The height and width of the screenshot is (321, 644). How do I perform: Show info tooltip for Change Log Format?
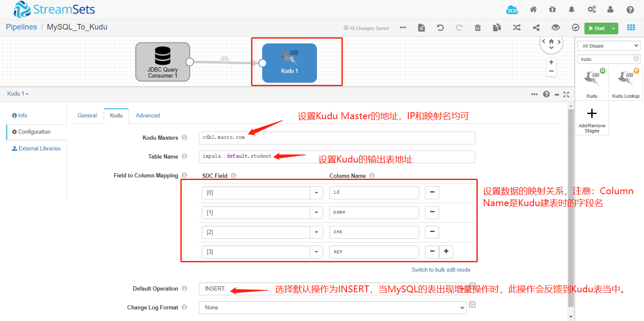[184, 307]
